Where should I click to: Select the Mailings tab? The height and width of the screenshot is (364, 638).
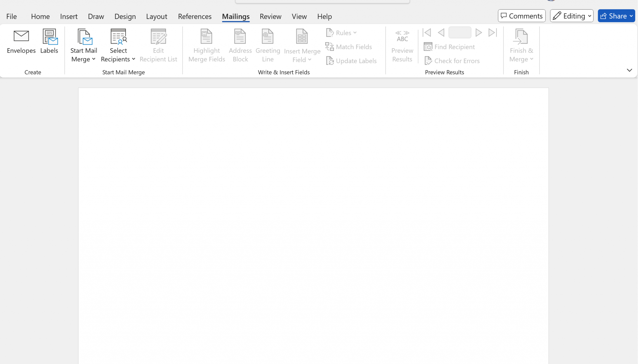[236, 16]
